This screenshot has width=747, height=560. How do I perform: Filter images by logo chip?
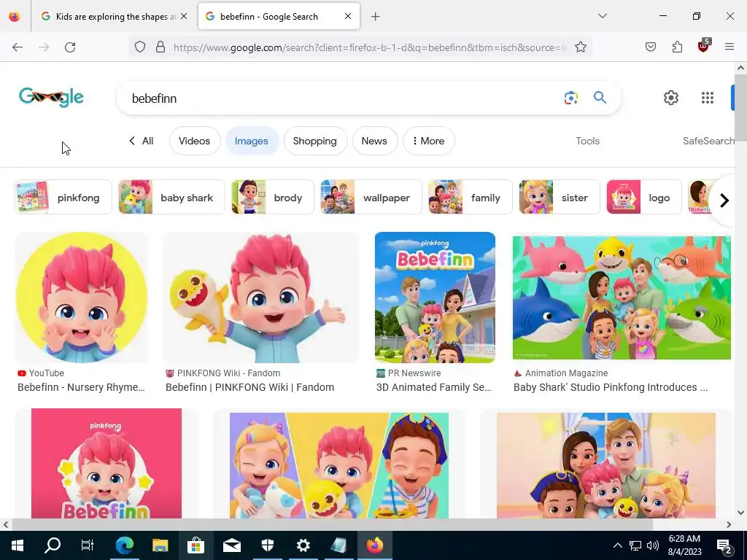coord(645,197)
